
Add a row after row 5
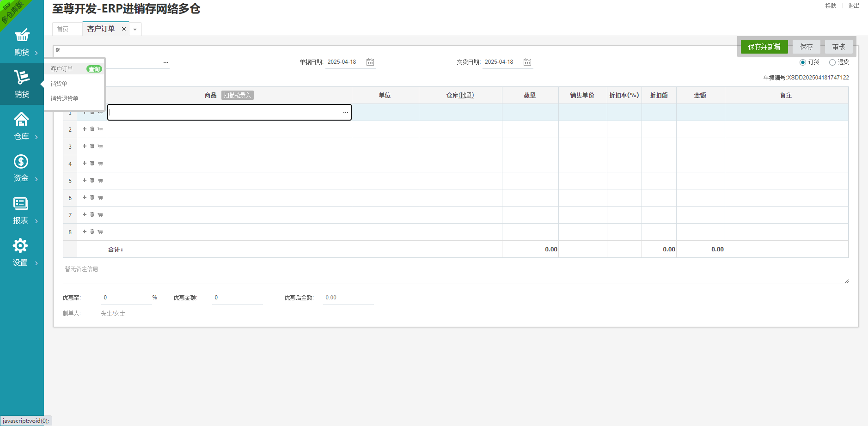pyautogui.click(x=85, y=180)
